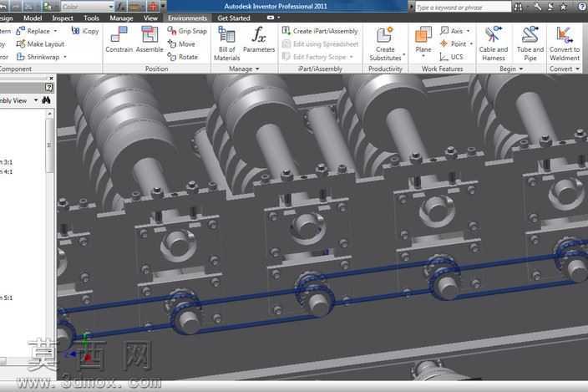Click the ribbon minimize toggle button
The width and height of the screenshot is (588, 392).
271,18
